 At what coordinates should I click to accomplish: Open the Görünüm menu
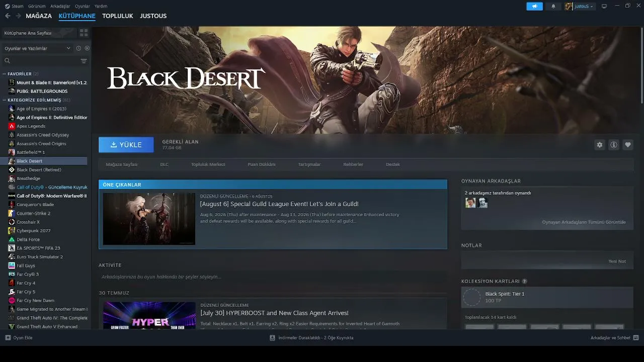click(37, 6)
